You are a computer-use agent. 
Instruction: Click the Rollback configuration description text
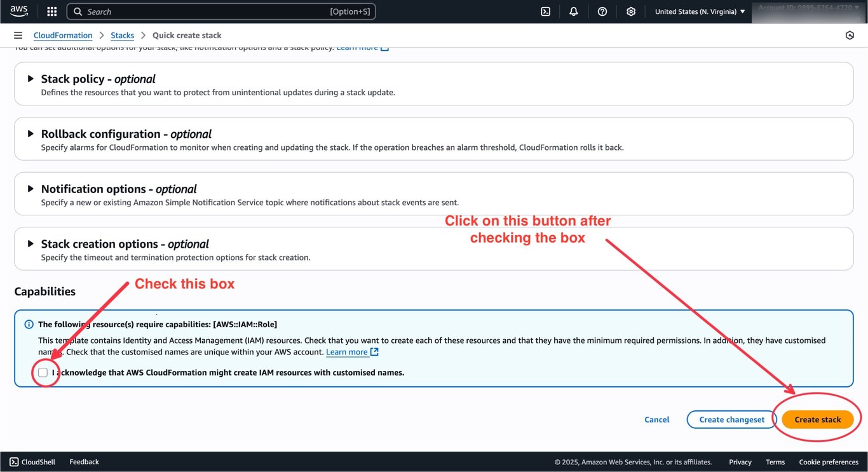pyautogui.click(x=332, y=147)
